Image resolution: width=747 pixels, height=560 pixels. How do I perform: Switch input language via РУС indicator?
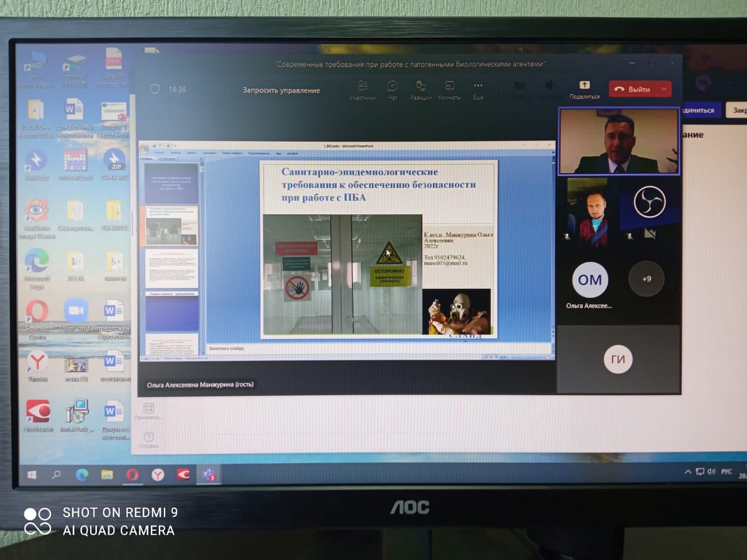[x=727, y=471]
